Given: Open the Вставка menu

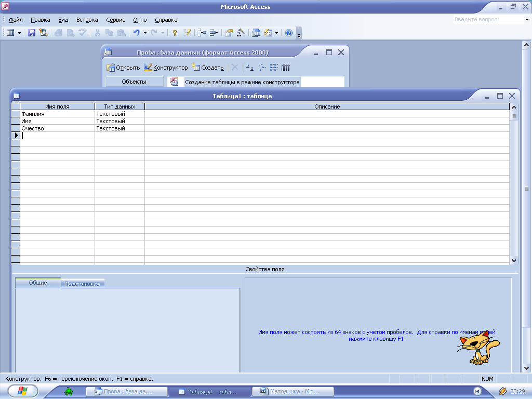Looking at the screenshot, I should click(x=87, y=20).
